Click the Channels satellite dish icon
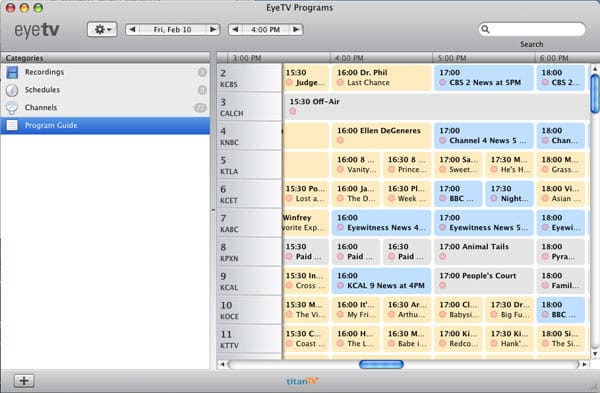This screenshot has height=393, width=600. click(x=12, y=108)
